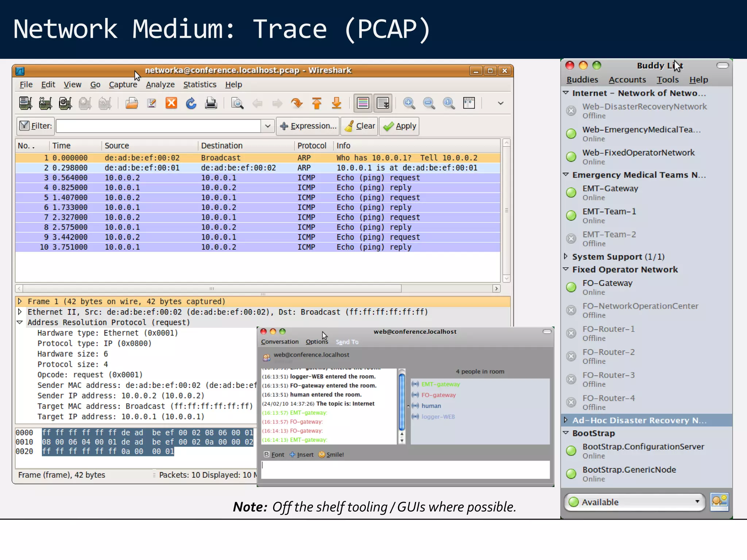Open the Available status dropdown

click(x=634, y=502)
